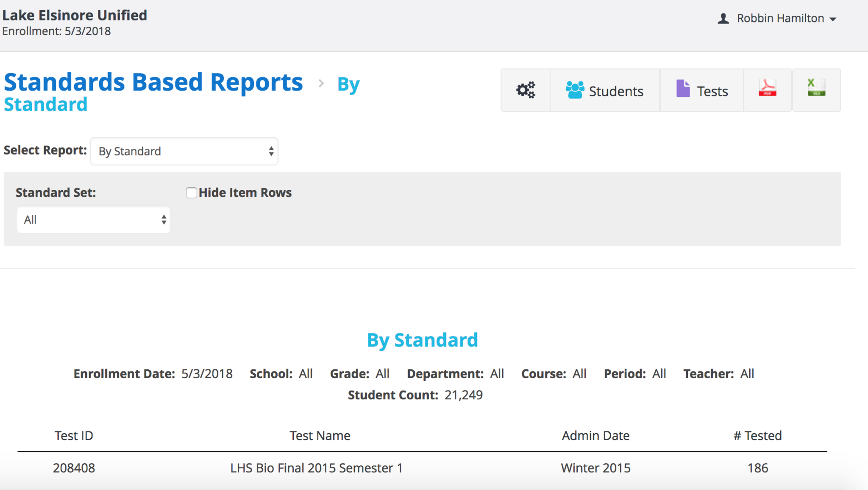Select LHS Bio Final 2015 Semester 1 row
868x490 pixels.
point(316,468)
